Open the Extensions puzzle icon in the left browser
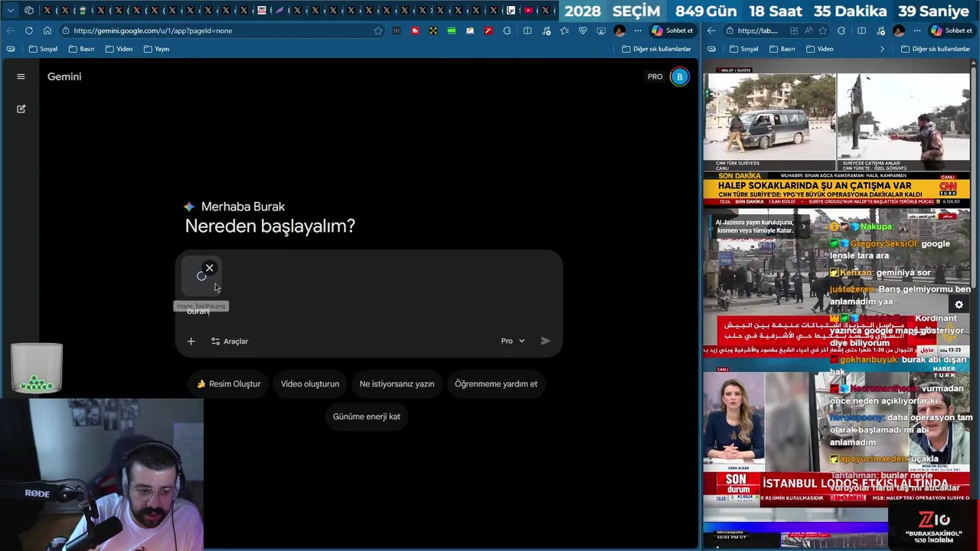 coord(507,31)
